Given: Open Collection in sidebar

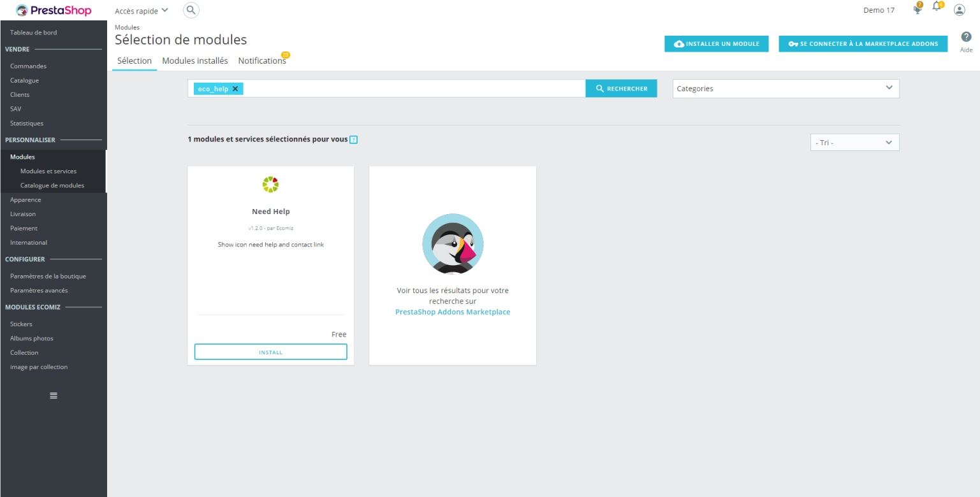Looking at the screenshot, I should (24, 353).
